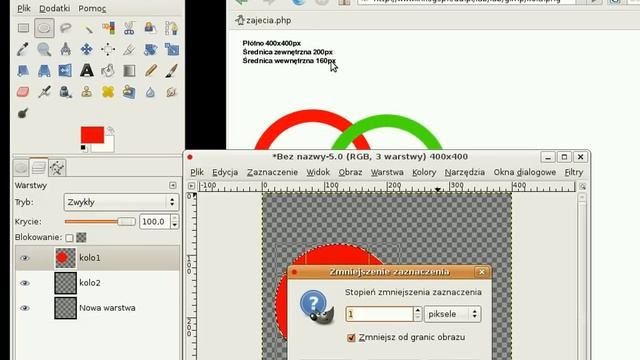Image resolution: width=640 pixels, height=360 pixels.
Task: Select the Blur/Sharpen droplet tool
Action: pyautogui.click(x=151, y=92)
